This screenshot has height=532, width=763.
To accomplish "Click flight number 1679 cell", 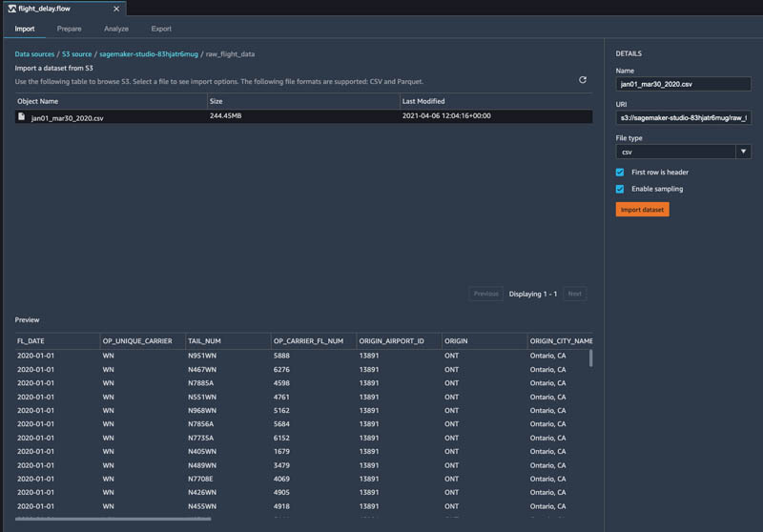I will pyautogui.click(x=281, y=451).
